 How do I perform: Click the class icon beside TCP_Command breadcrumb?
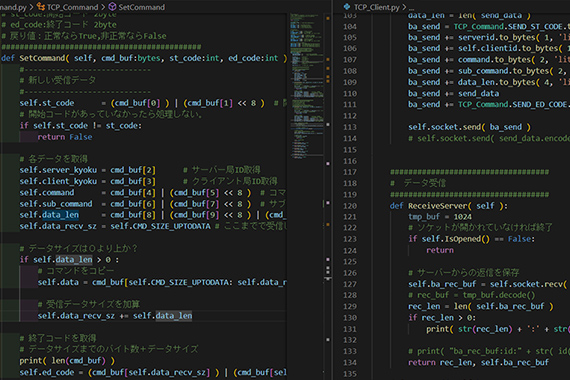[x=41, y=7]
